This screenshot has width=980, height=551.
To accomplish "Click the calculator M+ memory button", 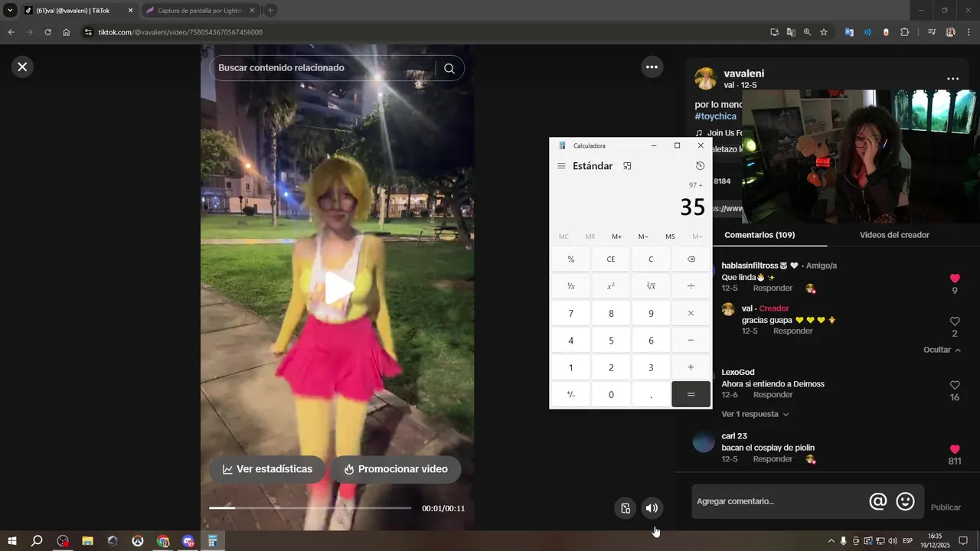I will pos(616,236).
